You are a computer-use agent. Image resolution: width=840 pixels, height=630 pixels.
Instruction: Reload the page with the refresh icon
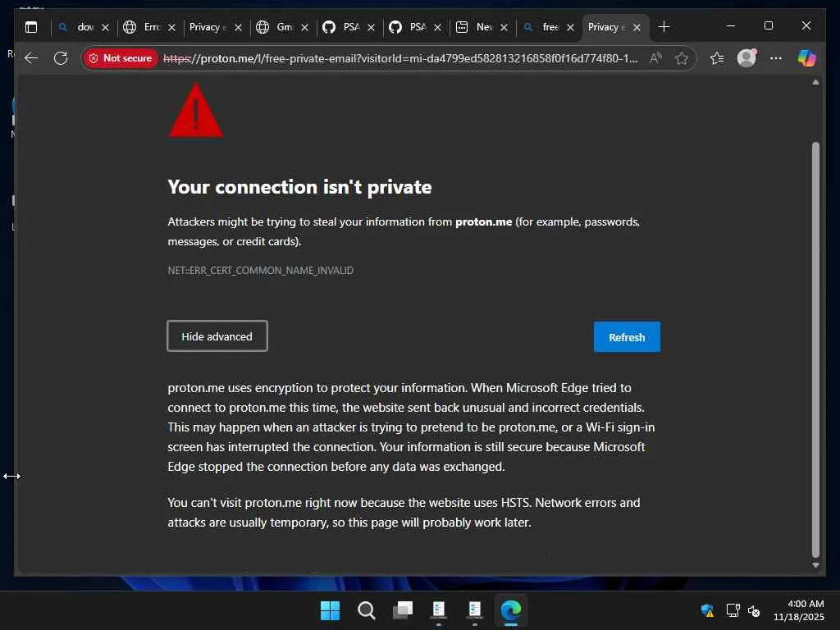tap(61, 58)
